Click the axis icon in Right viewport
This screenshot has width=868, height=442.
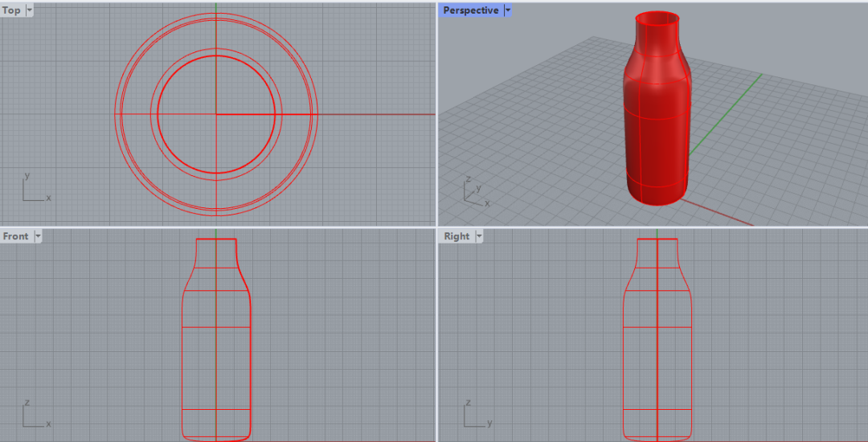click(x=473, y=415)
